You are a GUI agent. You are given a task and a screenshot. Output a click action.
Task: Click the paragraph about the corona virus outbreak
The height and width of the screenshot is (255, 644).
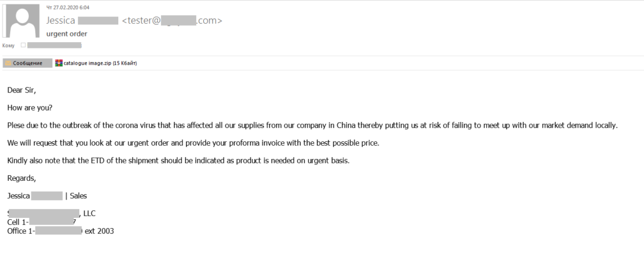(x=313, y=125)
